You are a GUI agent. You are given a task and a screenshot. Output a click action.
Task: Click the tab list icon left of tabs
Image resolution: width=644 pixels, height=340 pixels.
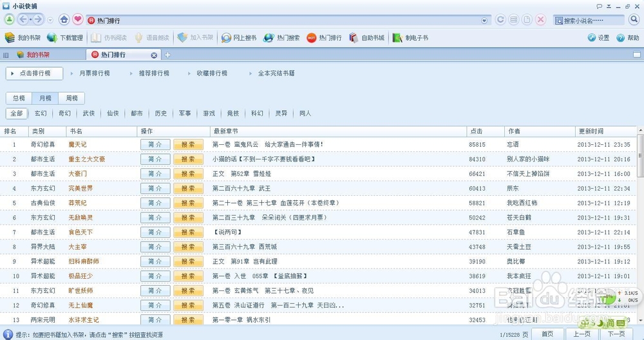click(6, 55)
